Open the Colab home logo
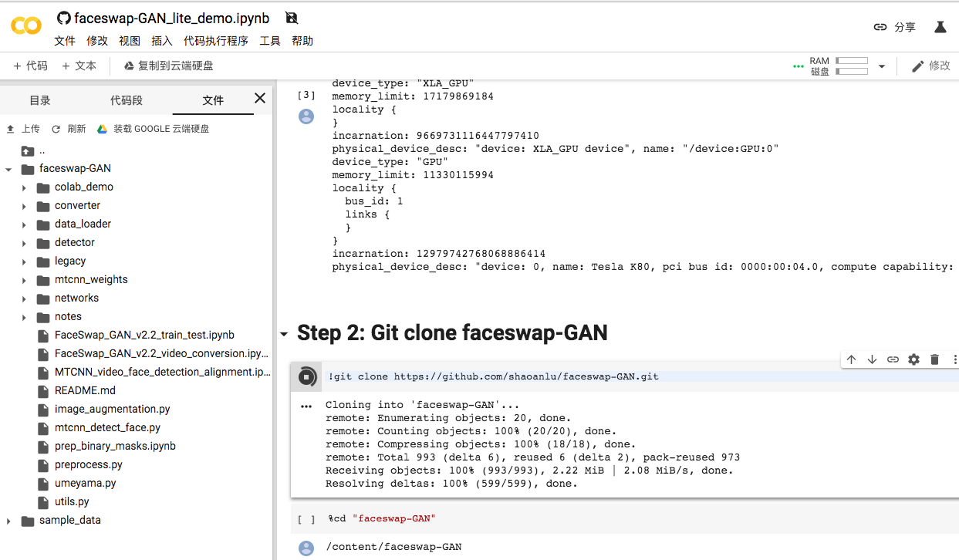This screenshot has width=959, height=560. [x=25, y=26]
